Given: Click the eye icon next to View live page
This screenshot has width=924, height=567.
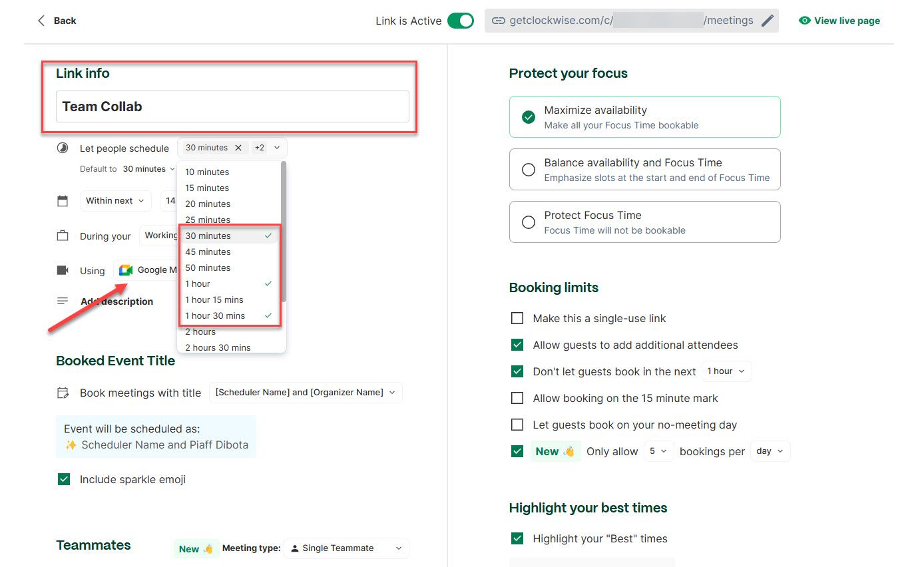Looking at the screenshot, I should (806, 21).
